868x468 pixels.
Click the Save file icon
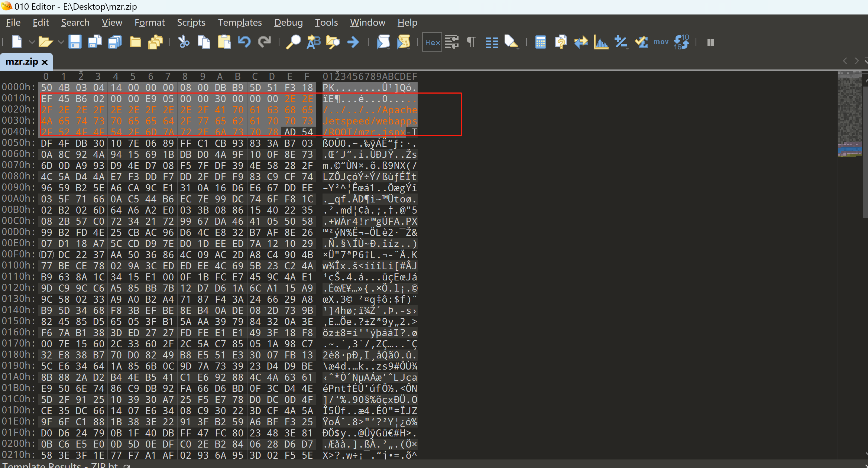click(x=75, y=42)
